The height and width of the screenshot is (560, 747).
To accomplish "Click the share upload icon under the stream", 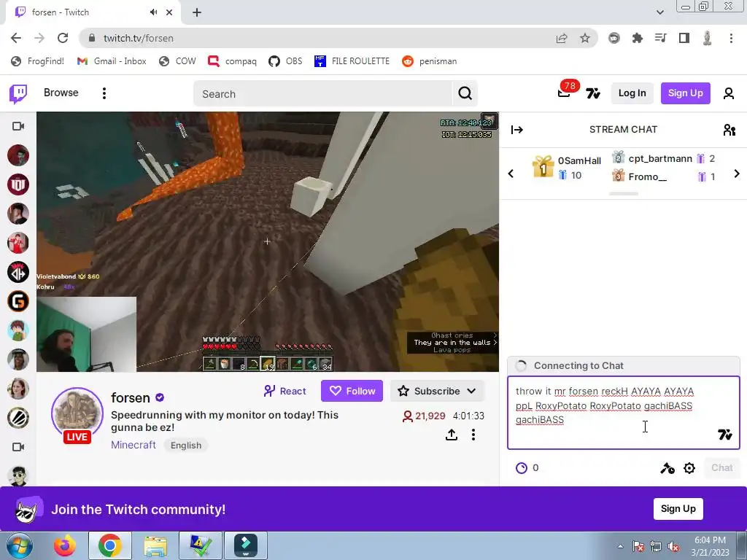I will tap(452, 435).
